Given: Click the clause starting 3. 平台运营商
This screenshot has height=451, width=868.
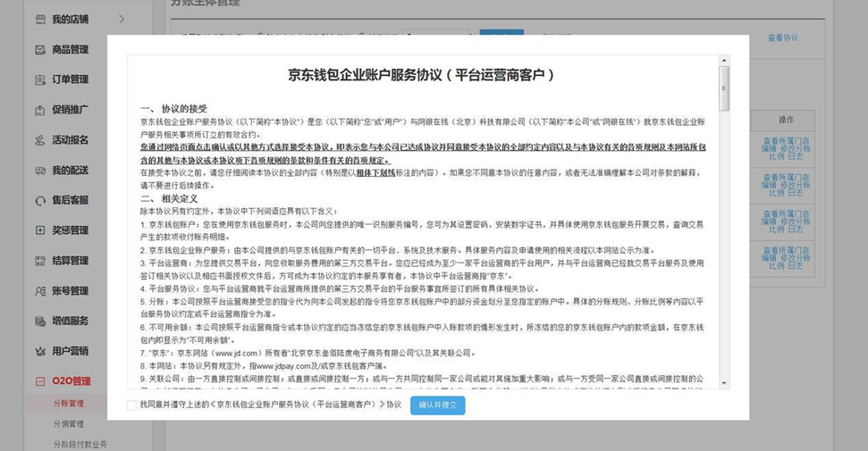Looking at the screenshot, I should (422, 270).
